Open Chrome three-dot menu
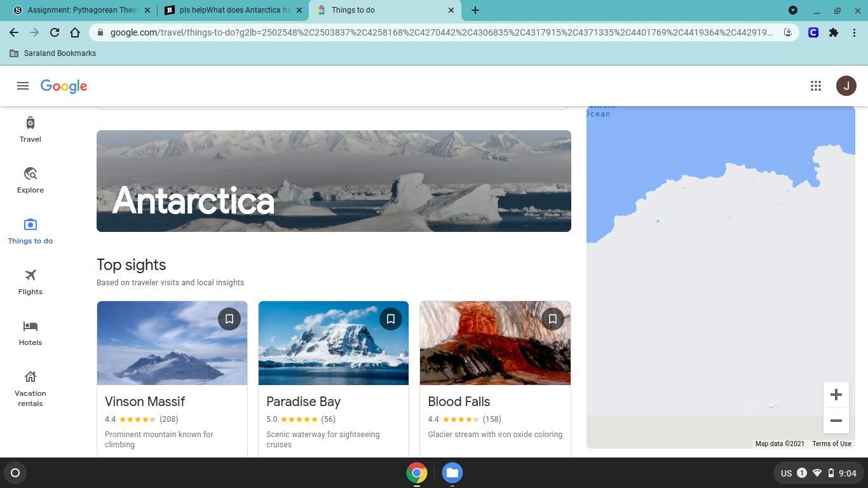868x488 pixels. pyautogui.click(x=855, y=32)
